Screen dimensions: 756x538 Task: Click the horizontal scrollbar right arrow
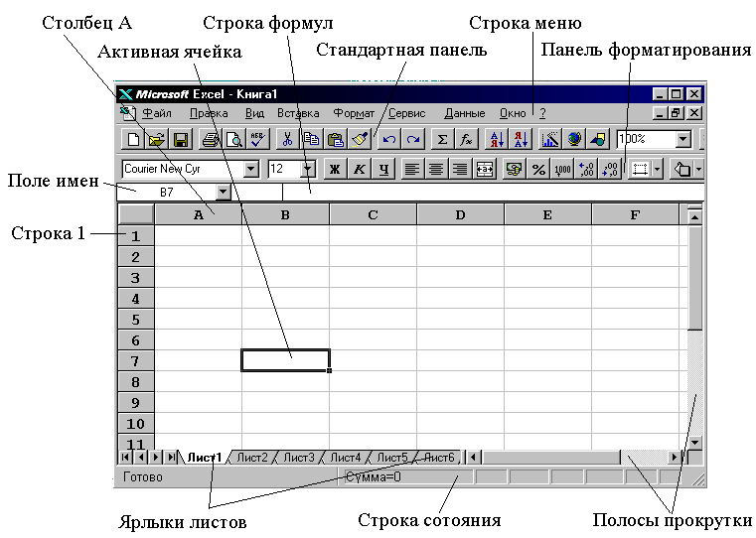tap(674, 457)
